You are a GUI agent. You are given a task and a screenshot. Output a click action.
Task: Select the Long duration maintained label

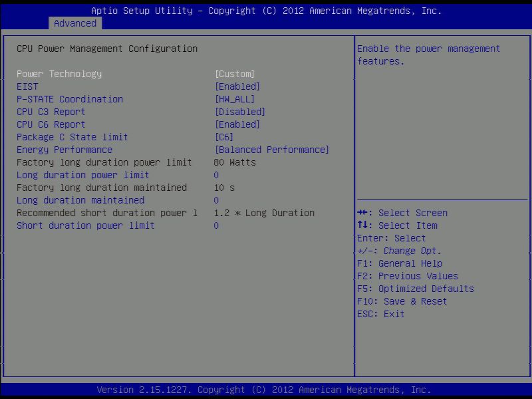(80, 200)
